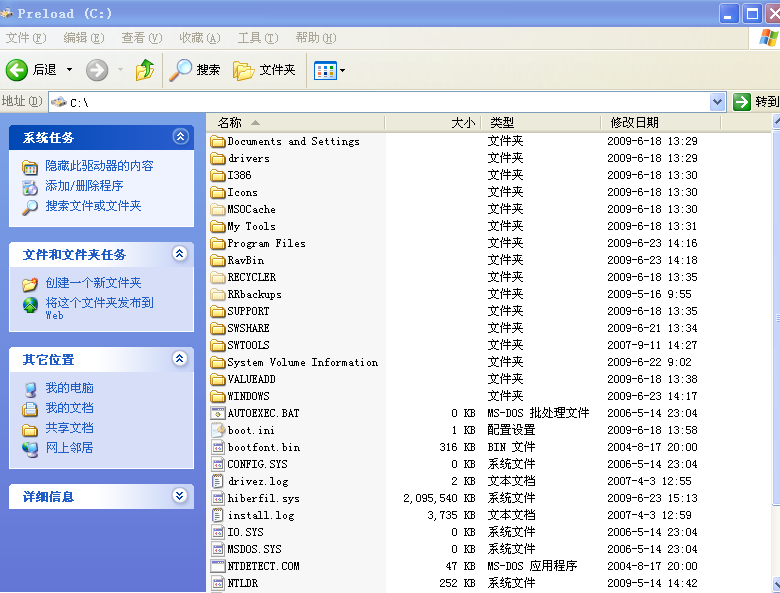Select the Program Files folder
Image resolution: width=780 pixels, height=593 pixels.
[266, 243]
